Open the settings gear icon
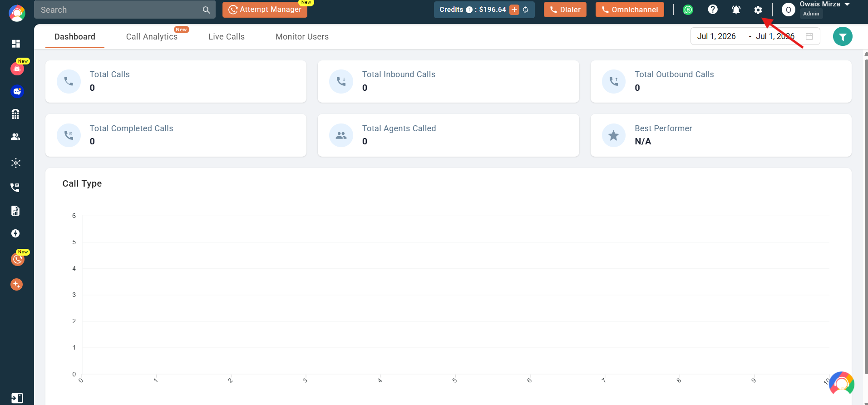Viewport: 868px width, 405px height. [758, 10]
